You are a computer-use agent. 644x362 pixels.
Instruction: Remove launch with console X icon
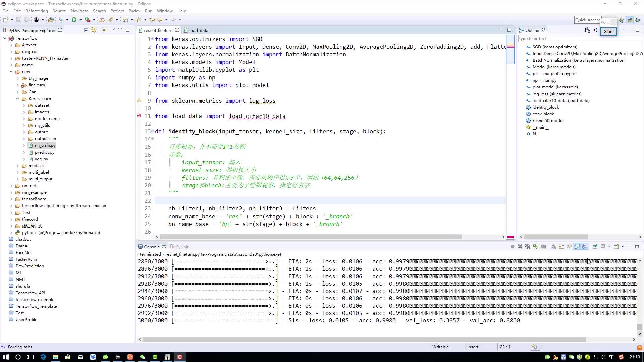[x=520, y=247]
